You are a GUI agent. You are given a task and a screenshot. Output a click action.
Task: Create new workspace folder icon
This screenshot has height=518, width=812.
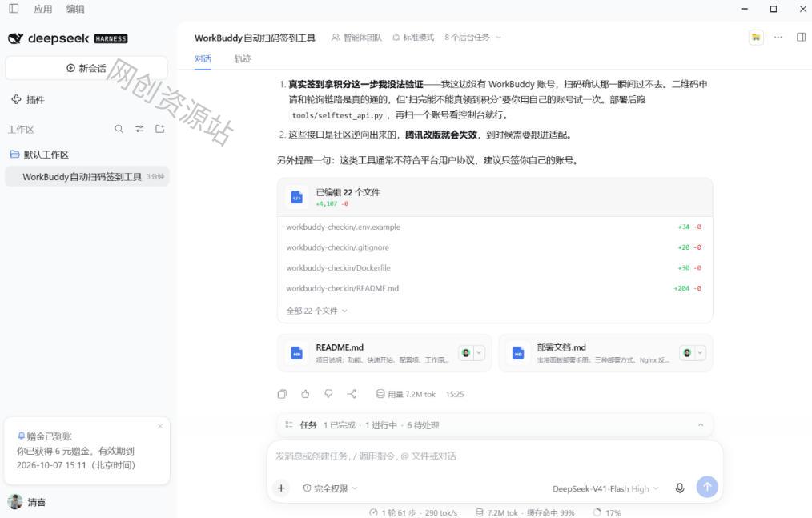[x=160, y=129]
